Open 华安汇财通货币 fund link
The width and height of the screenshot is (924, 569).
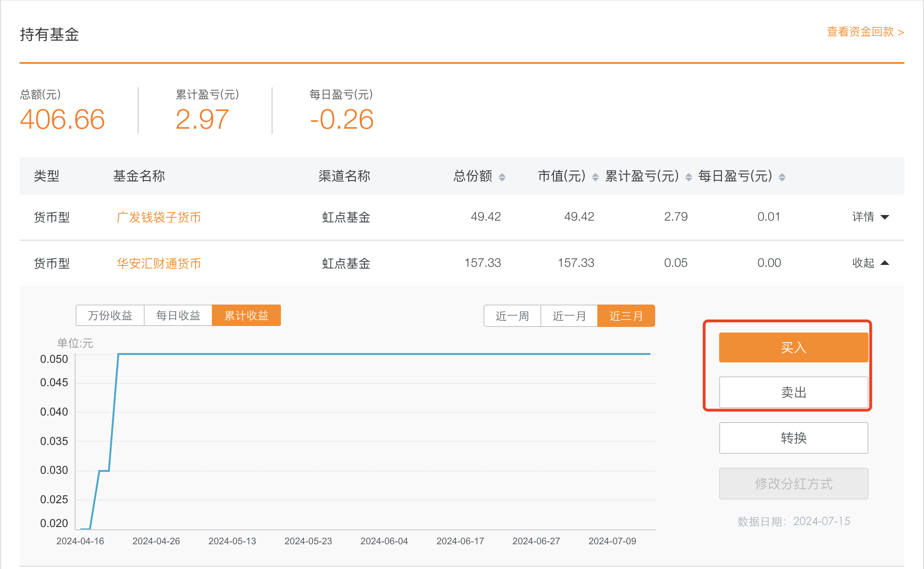click(x=159, y=263)
